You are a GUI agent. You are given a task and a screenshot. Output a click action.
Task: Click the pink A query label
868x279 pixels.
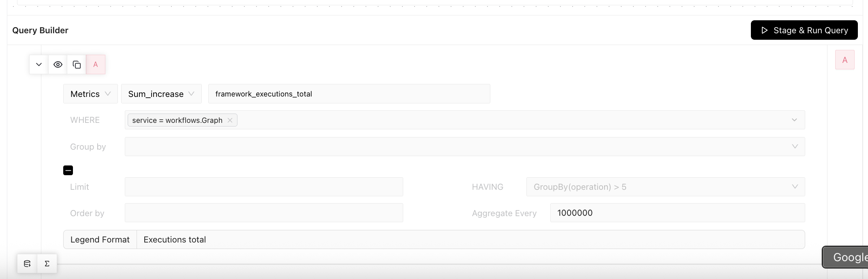pyautogui.click(x=96, y=64)
